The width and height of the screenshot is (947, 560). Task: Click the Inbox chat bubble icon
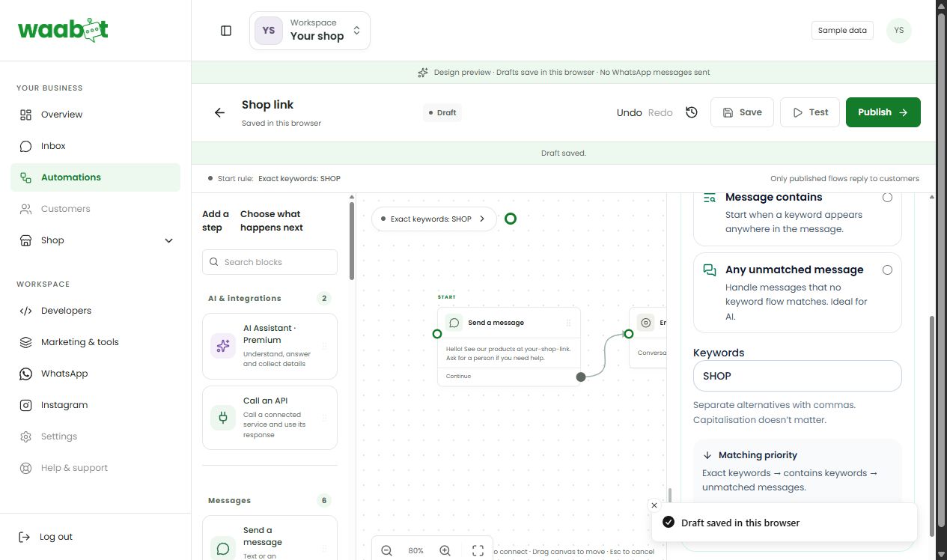pyautogui.click(x=25, y=146)
